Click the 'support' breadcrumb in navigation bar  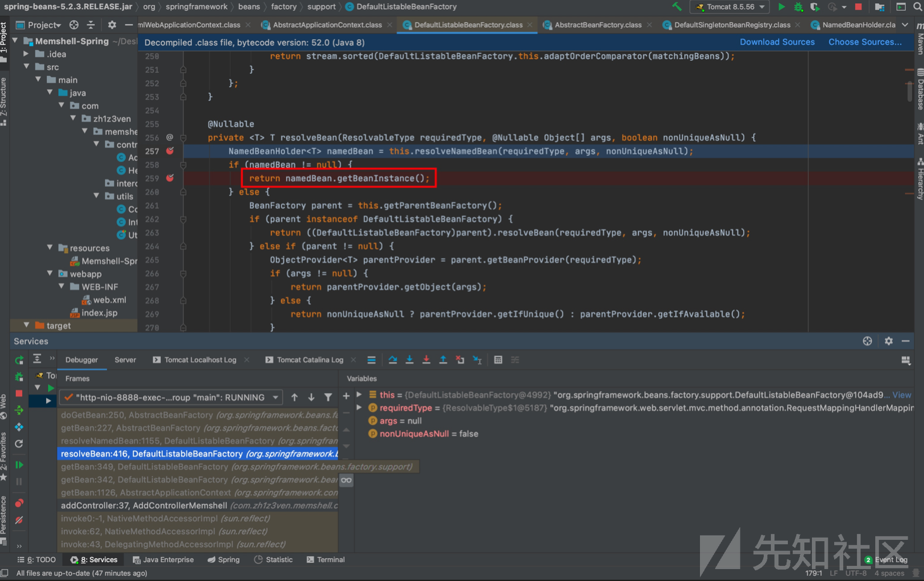[322, 7]
